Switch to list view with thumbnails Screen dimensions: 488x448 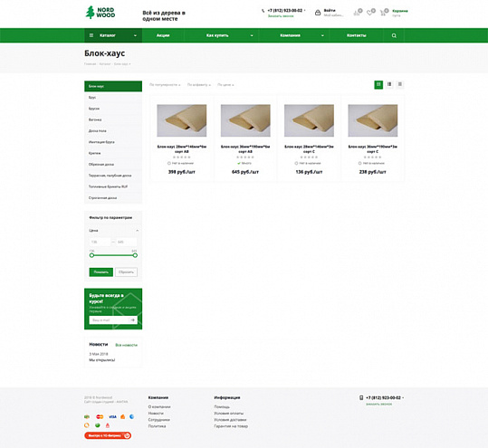pos(389,84)
